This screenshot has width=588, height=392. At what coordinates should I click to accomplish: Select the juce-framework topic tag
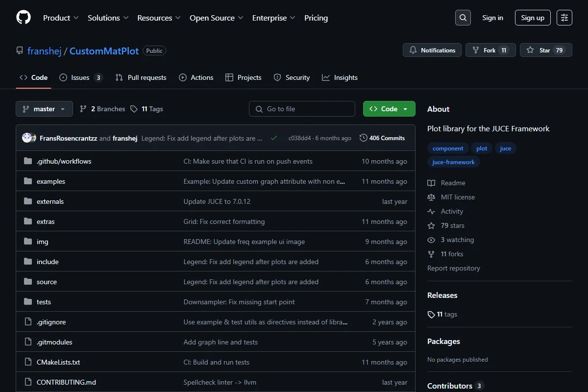point(454,162)
